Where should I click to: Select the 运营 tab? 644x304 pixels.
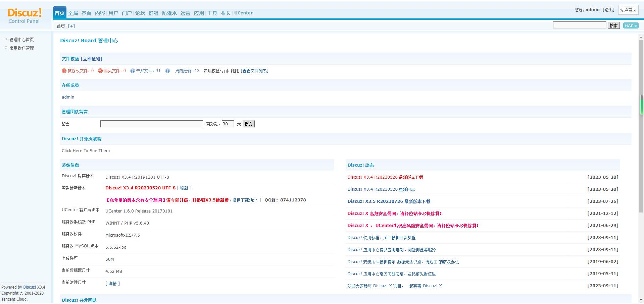[186, 13]
